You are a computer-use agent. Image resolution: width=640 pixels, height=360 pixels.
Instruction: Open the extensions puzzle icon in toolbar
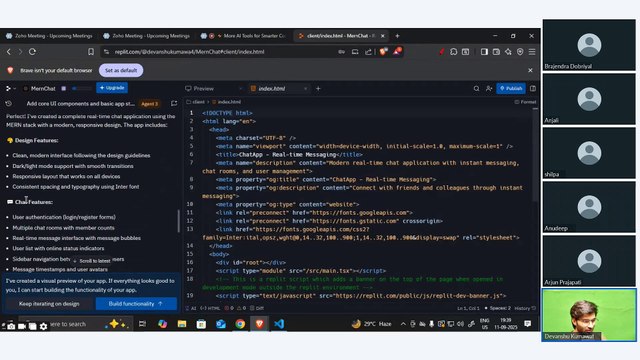453,52
